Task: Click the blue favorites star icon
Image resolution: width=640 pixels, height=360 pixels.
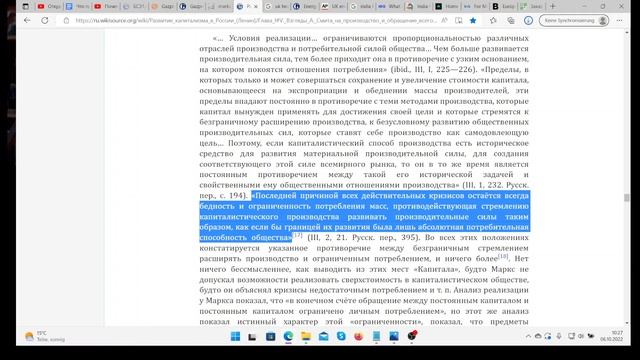Action: pyautogui.click(x=473, y=20)
